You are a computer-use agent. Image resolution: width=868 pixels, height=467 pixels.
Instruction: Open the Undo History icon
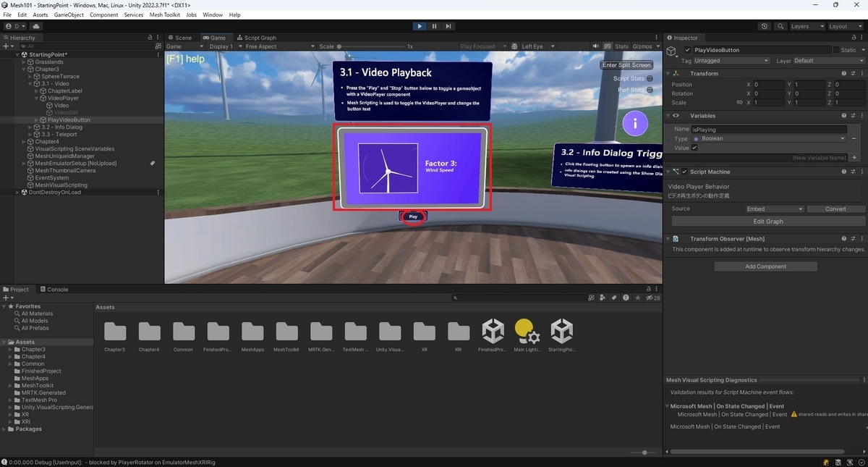(765, 26)
